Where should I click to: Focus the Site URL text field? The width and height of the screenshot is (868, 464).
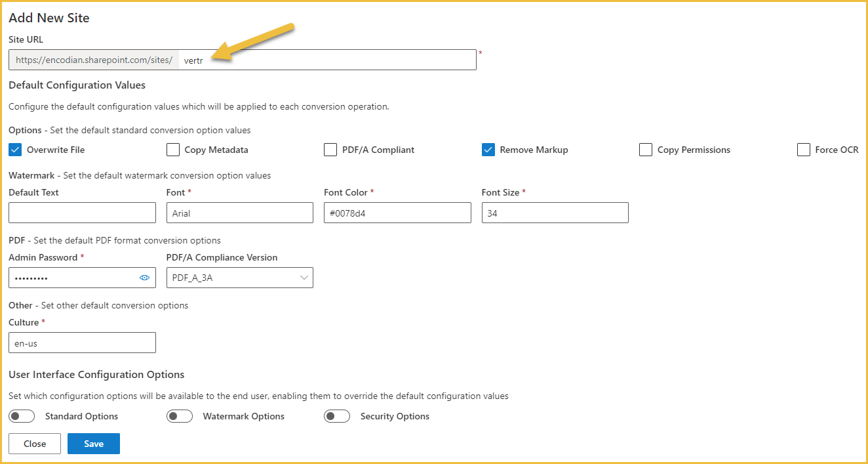click(x=327, y=60)
